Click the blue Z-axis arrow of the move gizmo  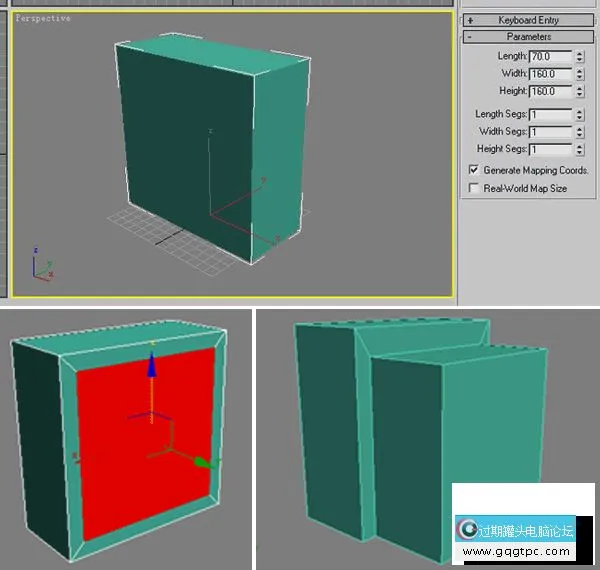(153, 366)
